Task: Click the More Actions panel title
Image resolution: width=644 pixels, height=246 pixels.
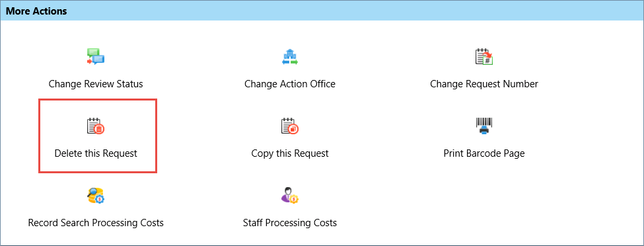Action: click(x=36, y=11)
